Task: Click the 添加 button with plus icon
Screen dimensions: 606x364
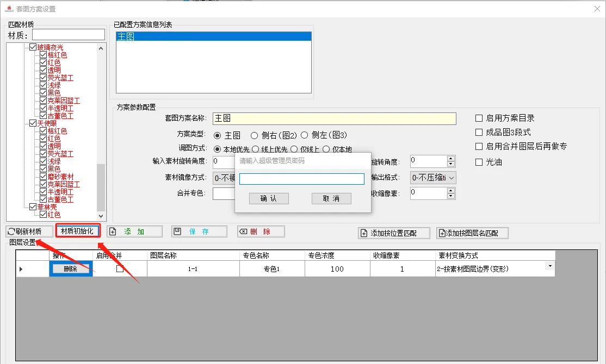Action: pos(134,231)
